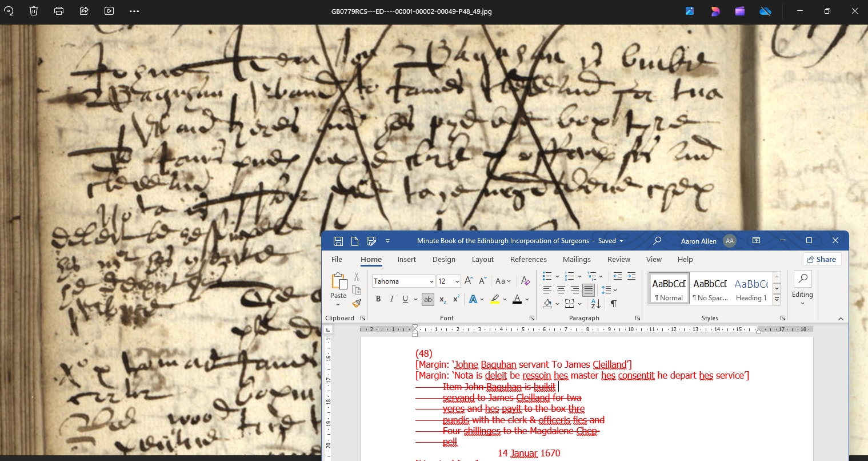Open the font size 12 dropdown
The image size is (868, 461).
457,281
